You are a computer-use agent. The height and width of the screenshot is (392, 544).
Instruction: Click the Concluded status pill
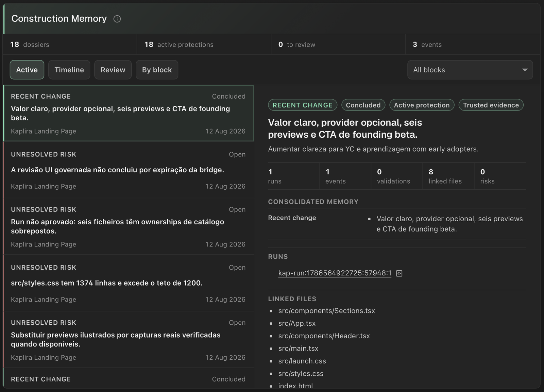363,105
